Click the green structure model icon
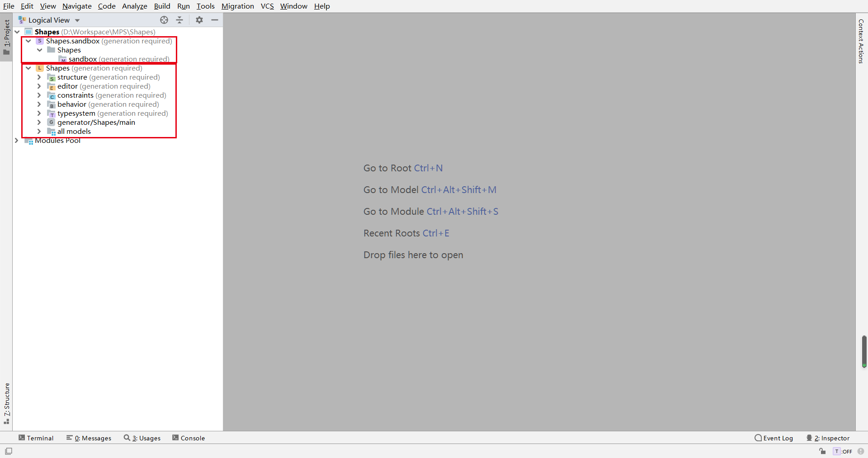Viewport: 868px width, 458px height. click(52, 77)
